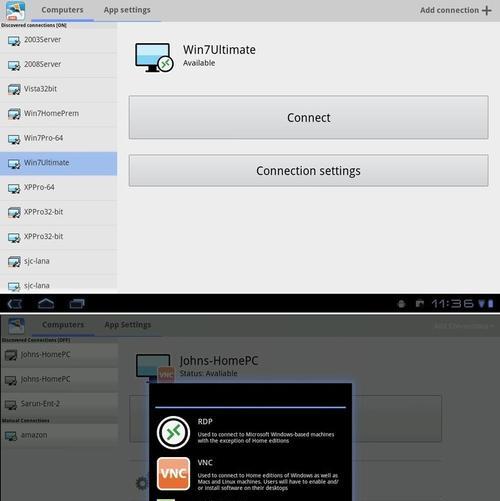The image size is (500, 501).
Task: Click the Johns-HomePC VNC monitor icon
Action: [x=155, y=368]
